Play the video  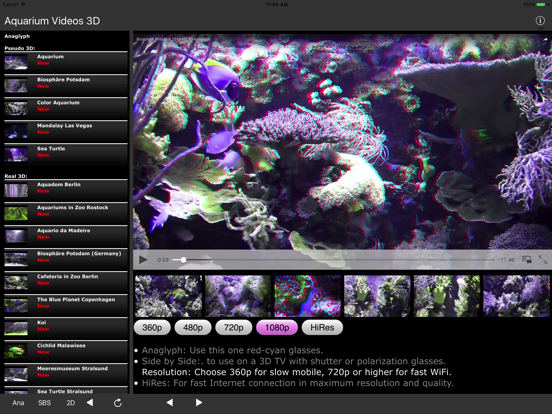143,260
